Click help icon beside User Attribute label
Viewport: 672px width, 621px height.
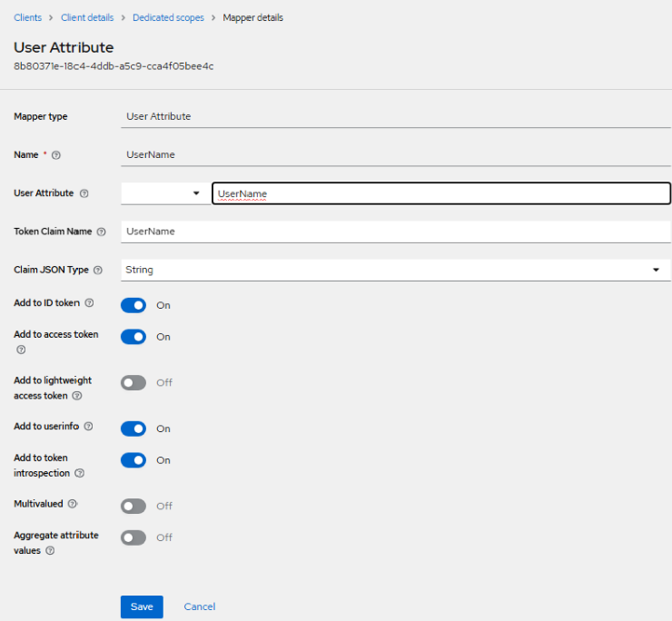84,193
